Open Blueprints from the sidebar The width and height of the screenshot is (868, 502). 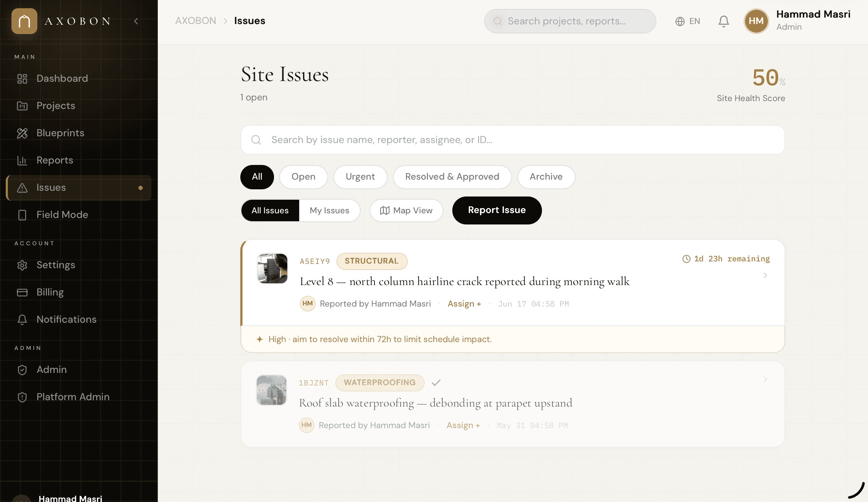pyautogui.click(x=79, y=133)
